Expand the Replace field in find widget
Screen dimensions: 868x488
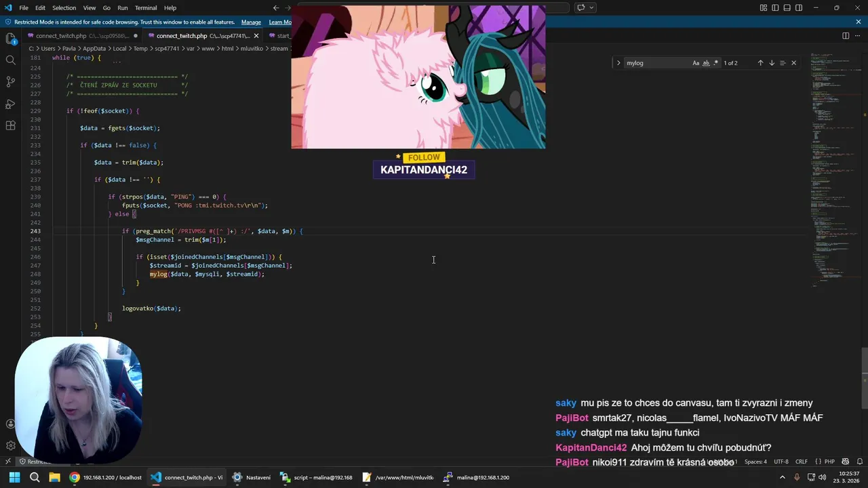pyautogui.click(x=618, y=63)
